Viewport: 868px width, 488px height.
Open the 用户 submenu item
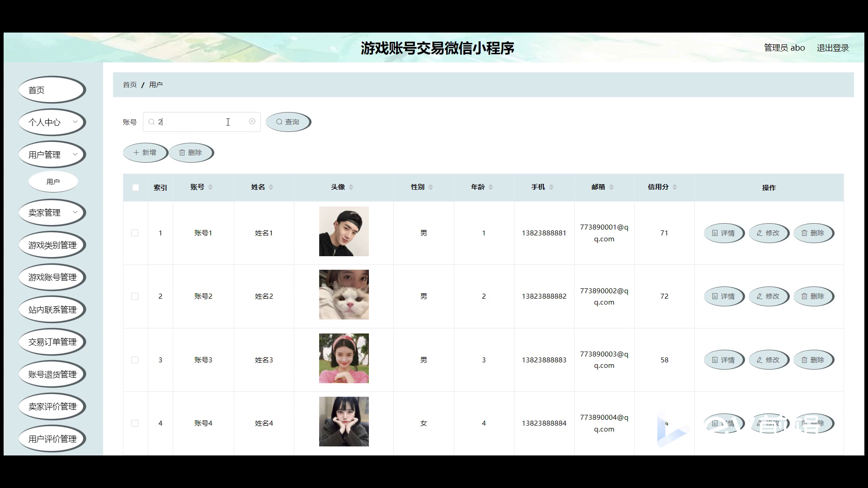click(53, 182)
